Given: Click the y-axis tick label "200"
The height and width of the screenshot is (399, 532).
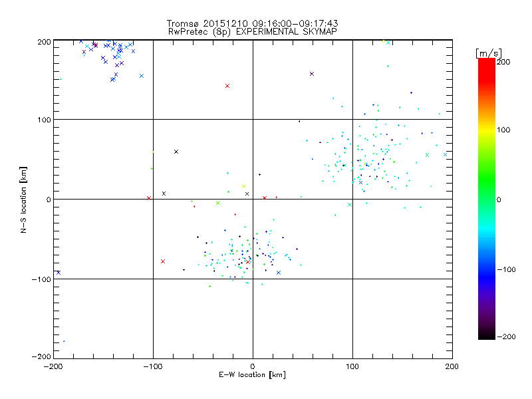Looking at the screenshot, I should tap(44, 42).
